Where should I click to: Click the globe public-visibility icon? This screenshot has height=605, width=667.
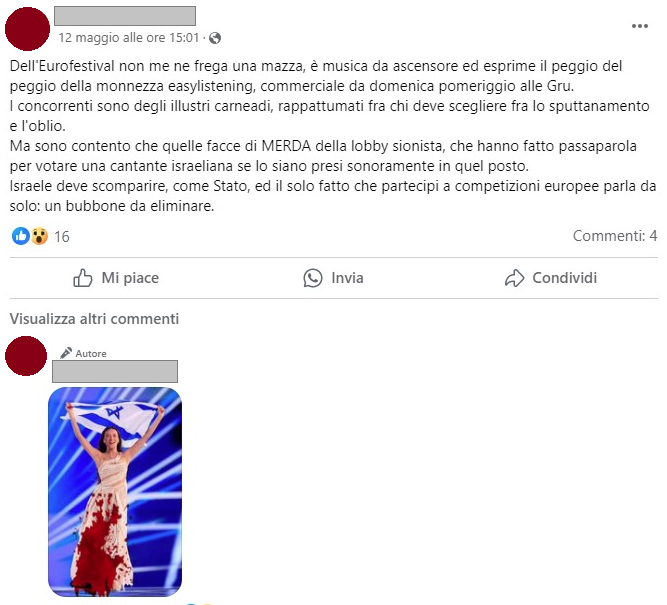coord(215,38)
